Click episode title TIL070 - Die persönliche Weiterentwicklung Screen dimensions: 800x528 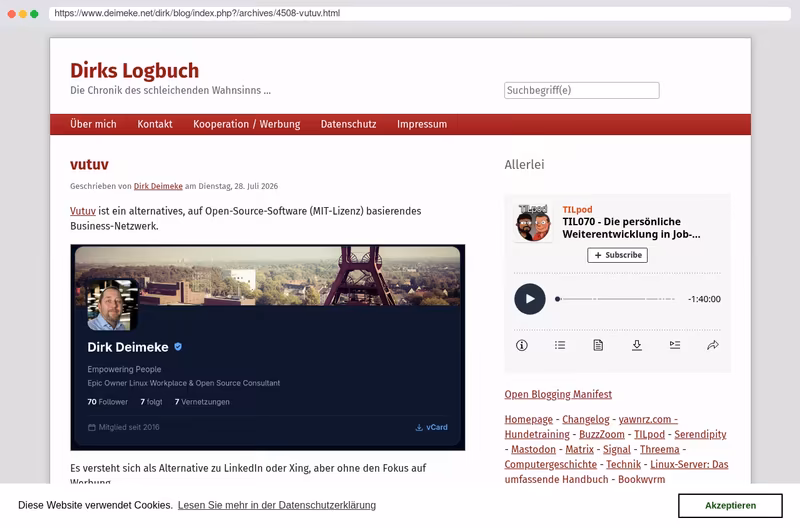tap(631, 228)
